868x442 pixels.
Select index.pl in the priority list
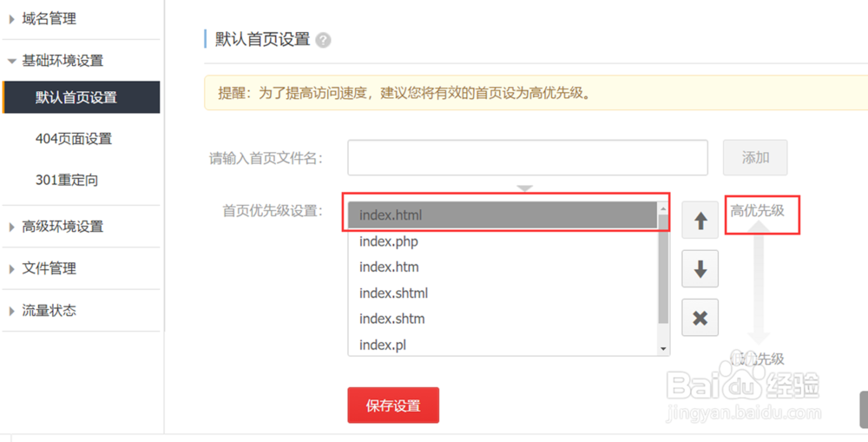(383, 345)
